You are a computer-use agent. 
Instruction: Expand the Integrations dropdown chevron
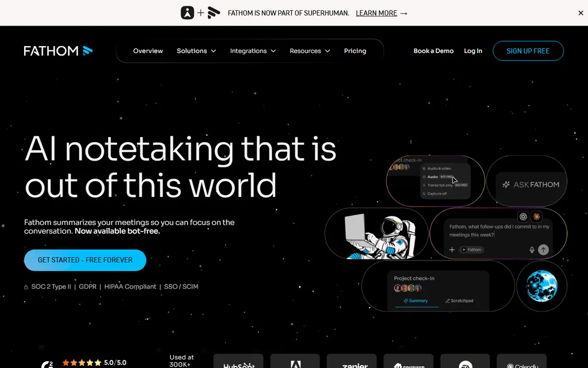[x=273, y=51]
